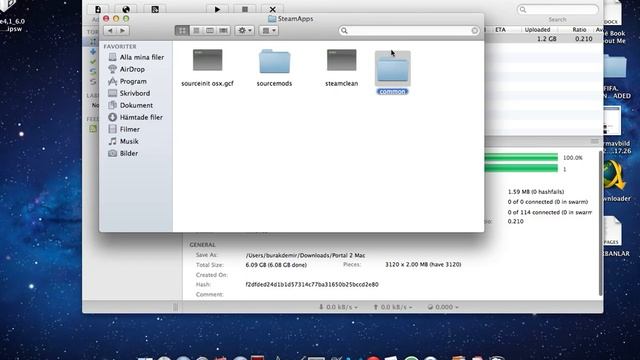640x360 pixels.
Task: Switch Finder to list view
Action: click(x=196, y=31)
